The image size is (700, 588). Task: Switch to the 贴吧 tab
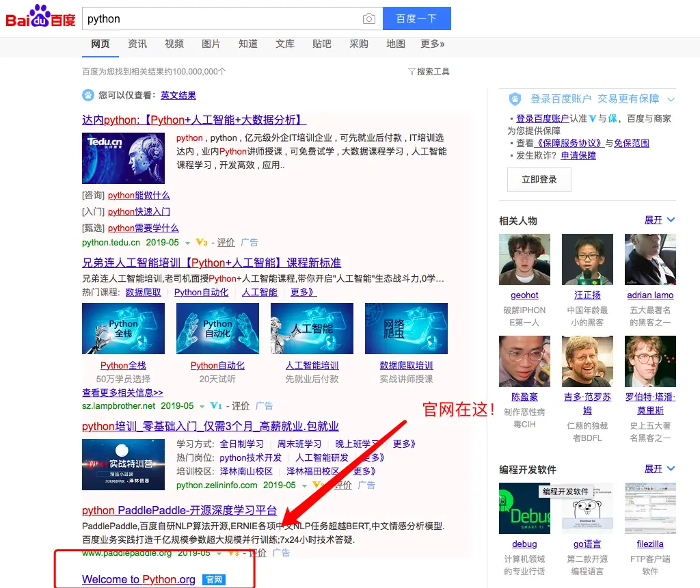tap(321, 44)
